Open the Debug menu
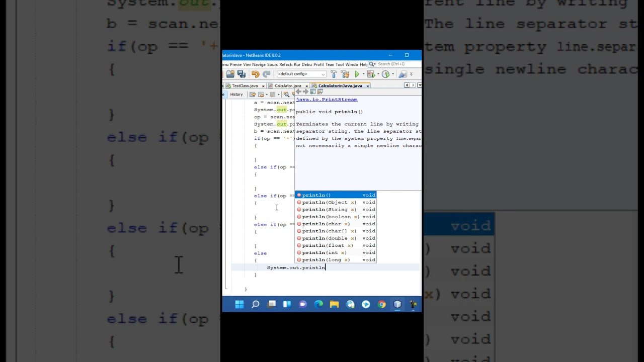This screenshot has width=644, height=362. pos(306,64)
